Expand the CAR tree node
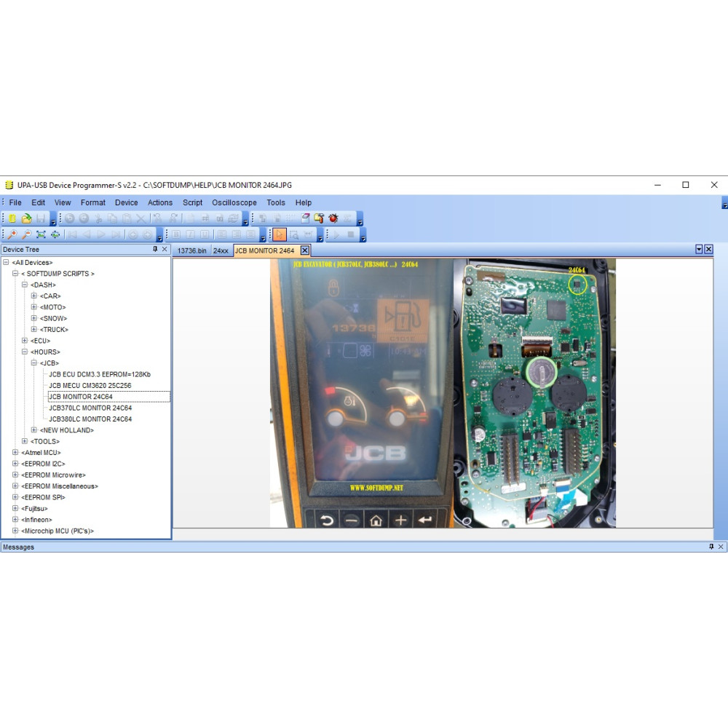728x728 pixels. 34,296
